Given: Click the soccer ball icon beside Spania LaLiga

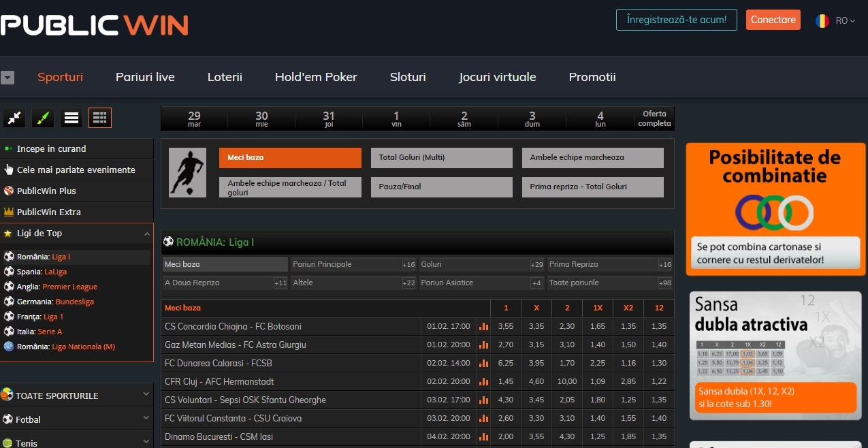Looking at the screenshot, I should pyautogui.click(x=9, y=272).
